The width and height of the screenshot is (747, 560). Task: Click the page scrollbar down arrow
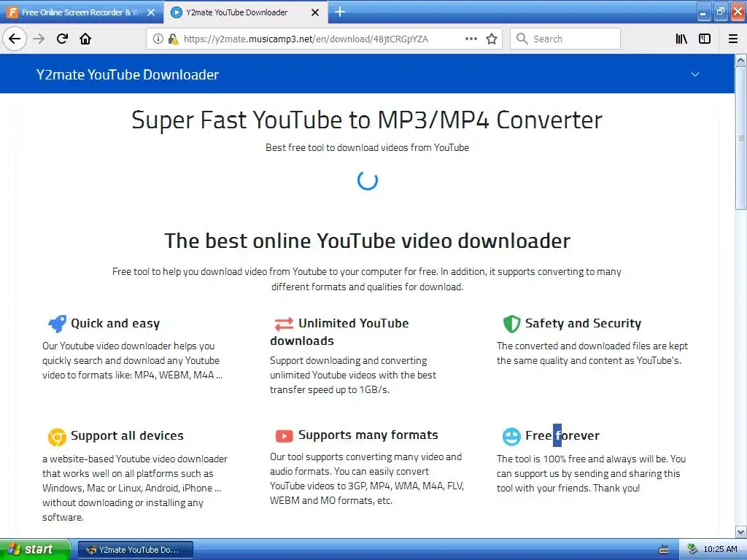741,532
